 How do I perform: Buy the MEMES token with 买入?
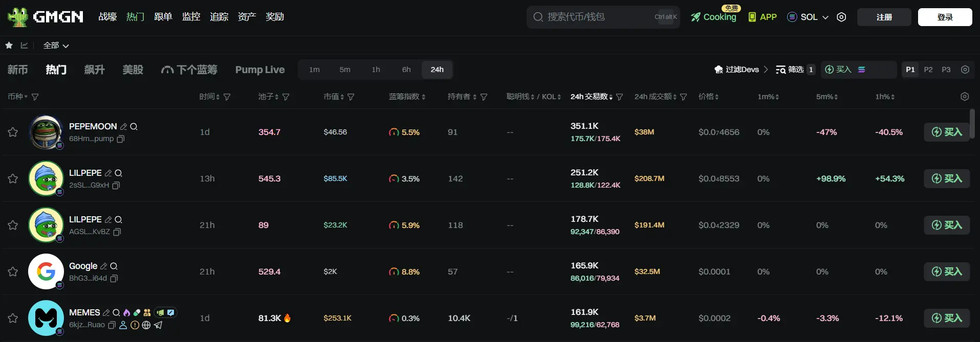click(x=947, y=318)
